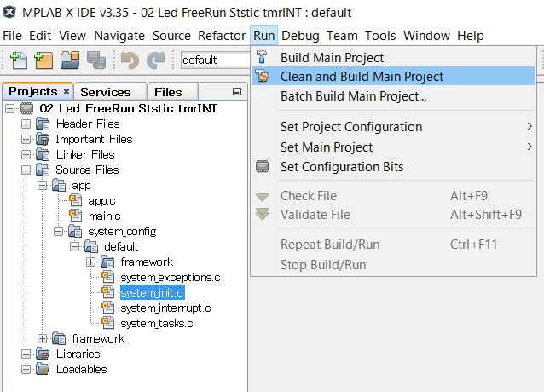Click the Open Project toolbar icon
544x392 pixels.
point(70,60)
